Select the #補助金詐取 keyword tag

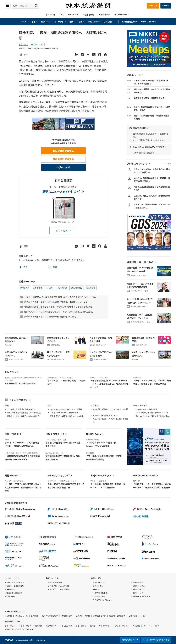click(x=76, y=288)
